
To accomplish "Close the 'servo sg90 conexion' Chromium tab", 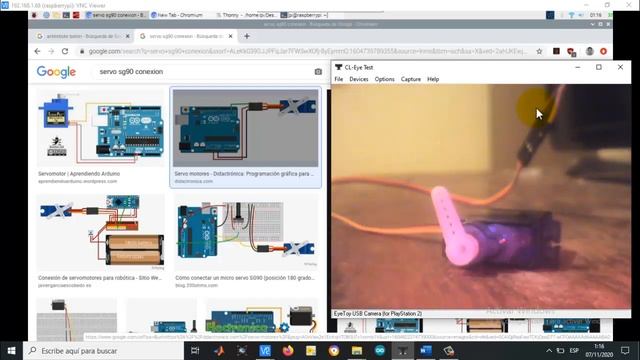I will coord(230,36).
